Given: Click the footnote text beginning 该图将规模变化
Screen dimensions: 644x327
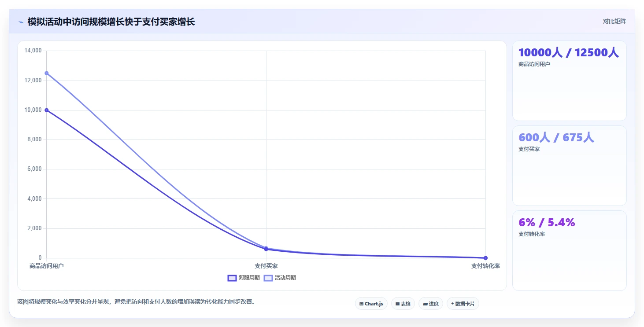Looking at the screenshot, I should 136,302.
